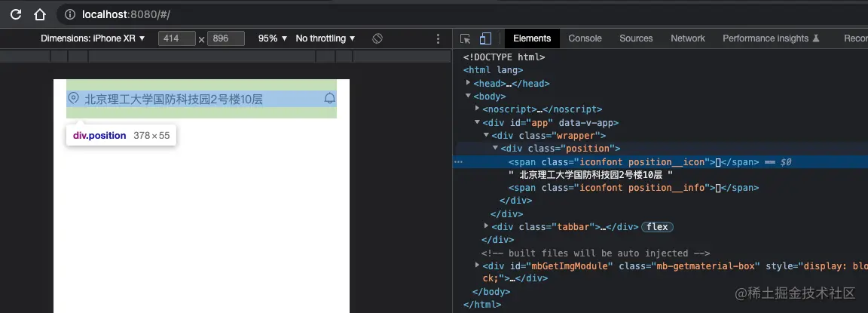
Task: Expand the mbGetImgModule div node
Action: pos(478,266)
